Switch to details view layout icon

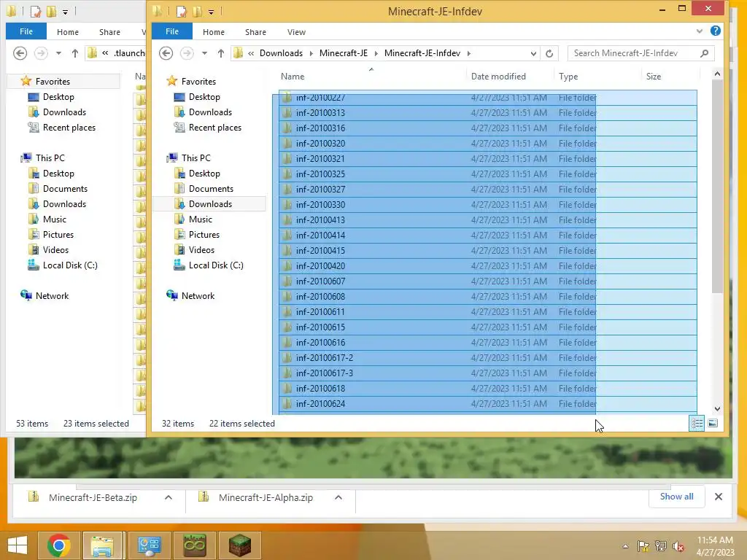(697, 423)
